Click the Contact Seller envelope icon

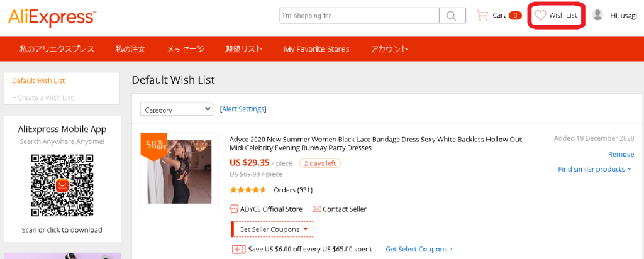(317, 209)
